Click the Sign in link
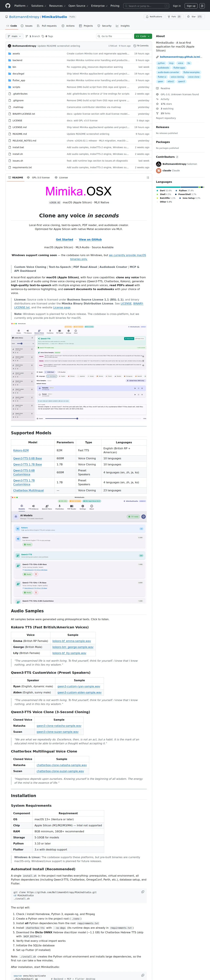 pos(177,6)
